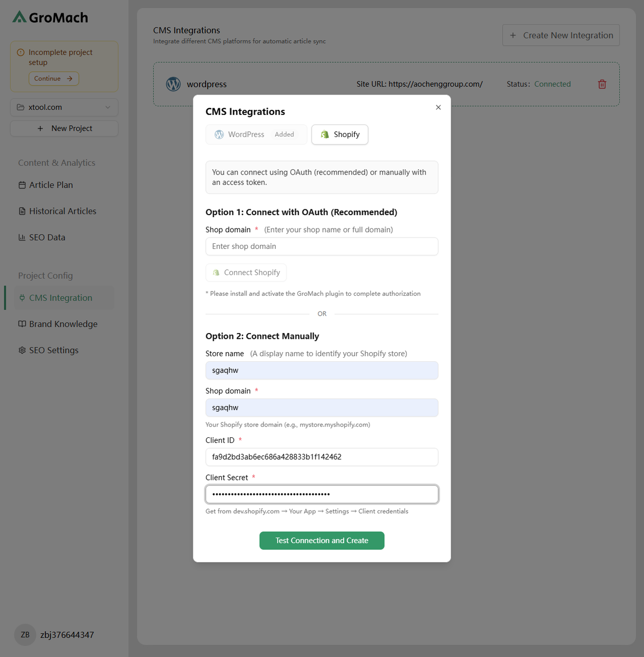Open SEO Settings from sidebar
The height and width of the screenshot is (657, 644).
53,350
